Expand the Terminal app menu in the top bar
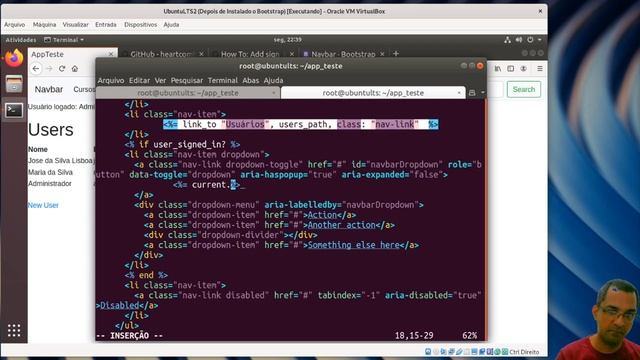Image resolution: width=640 pixels, height=360 pixels. click(64, 40)
